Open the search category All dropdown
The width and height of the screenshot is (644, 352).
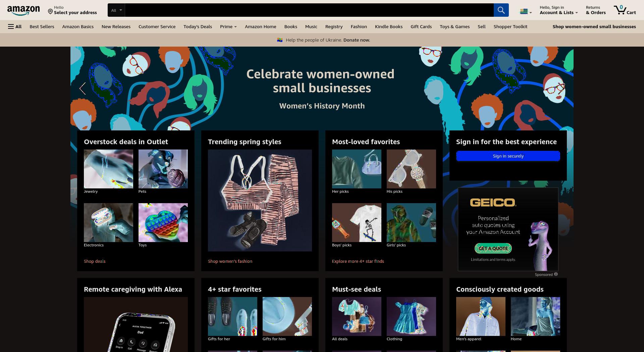point(116,10)
